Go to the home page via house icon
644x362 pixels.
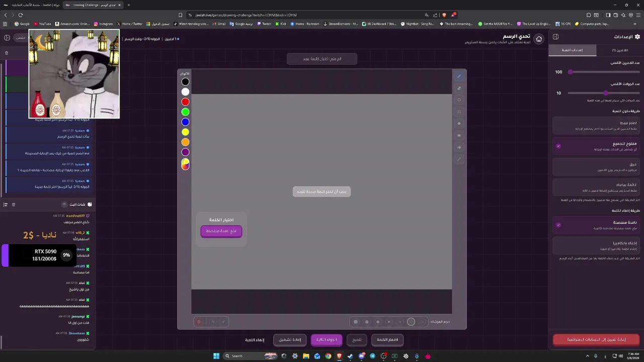[x=539, y=39]
